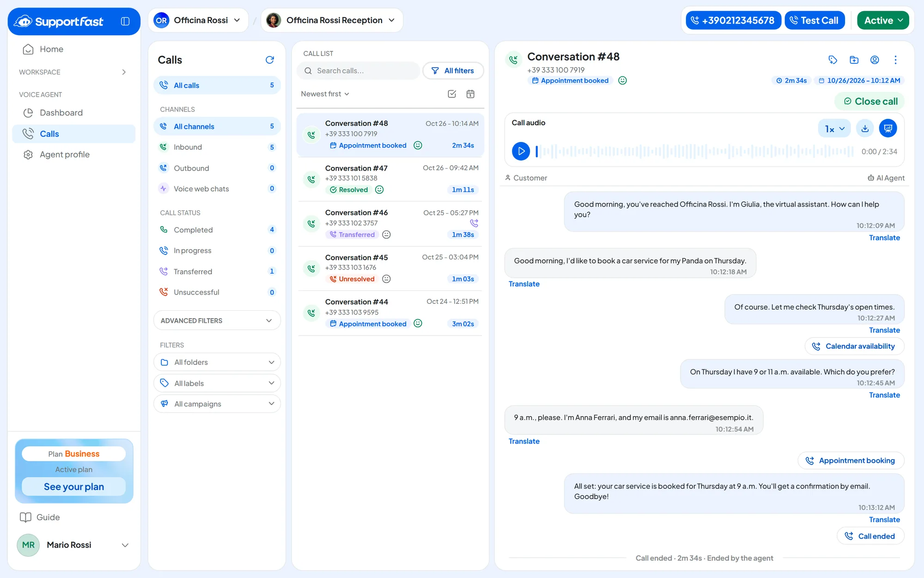Collapse the sidebar panel icon
924x578 pixels.
tap(125, 21)
